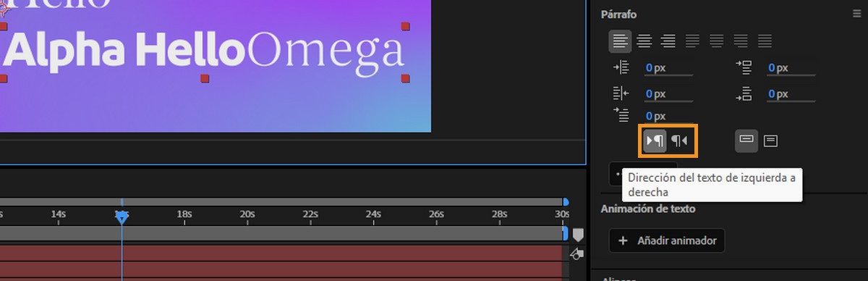Image resolution: width=868 pixels, height=281 pixels.
Task: Click the 22s mark on time ruler
Action: click(310, 214)
